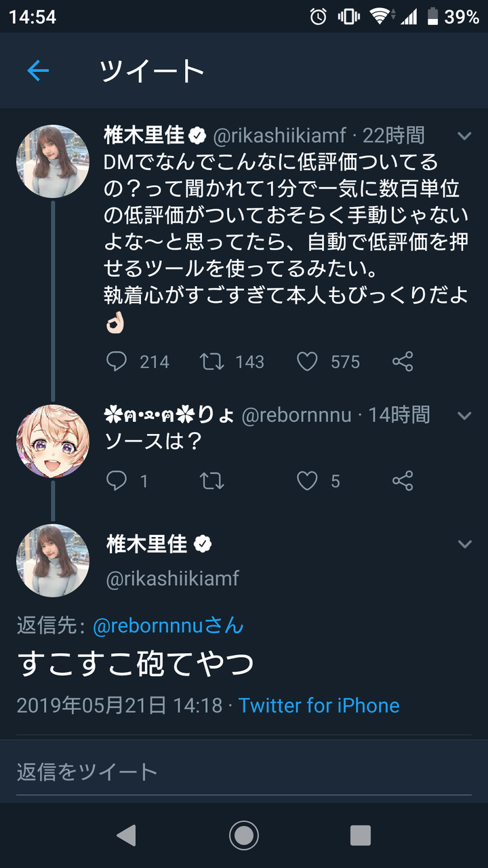
Task: Reply to the first 椎木里佳 tweet
Action: point(117,361)
